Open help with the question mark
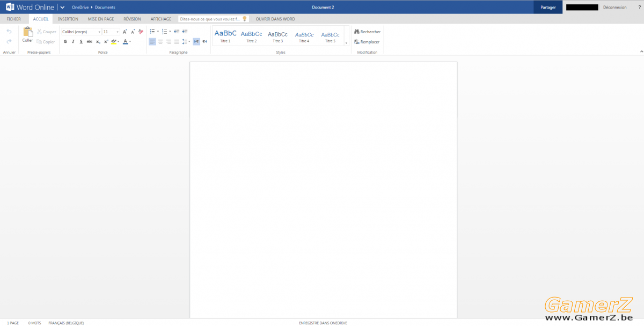 click(639, 8)
